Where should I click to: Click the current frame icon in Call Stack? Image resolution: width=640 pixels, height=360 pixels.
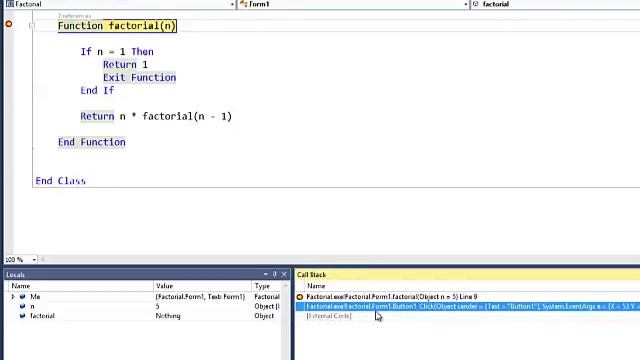tap(300, 297)
